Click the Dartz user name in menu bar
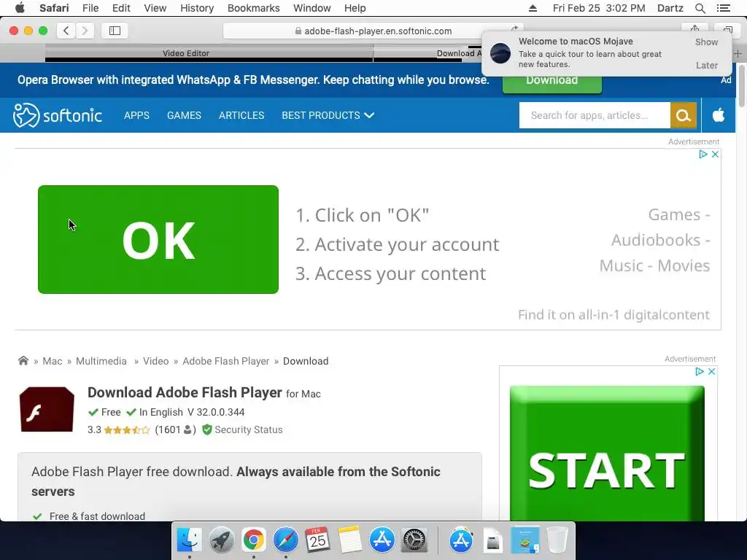 tap(670, 8)
